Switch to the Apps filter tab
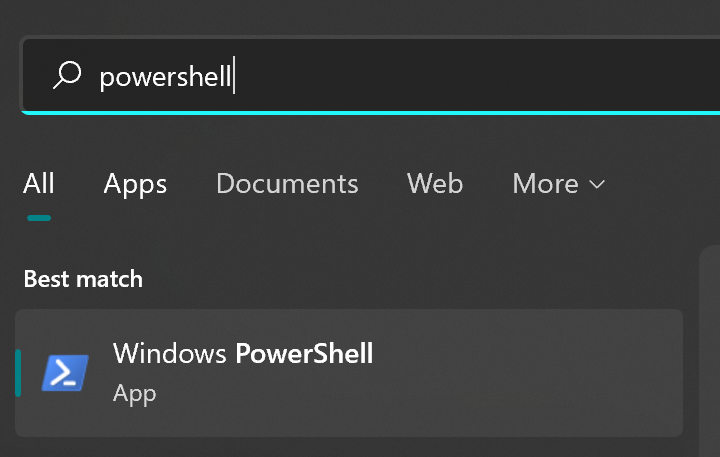720x457 pixels. (135, 185)
